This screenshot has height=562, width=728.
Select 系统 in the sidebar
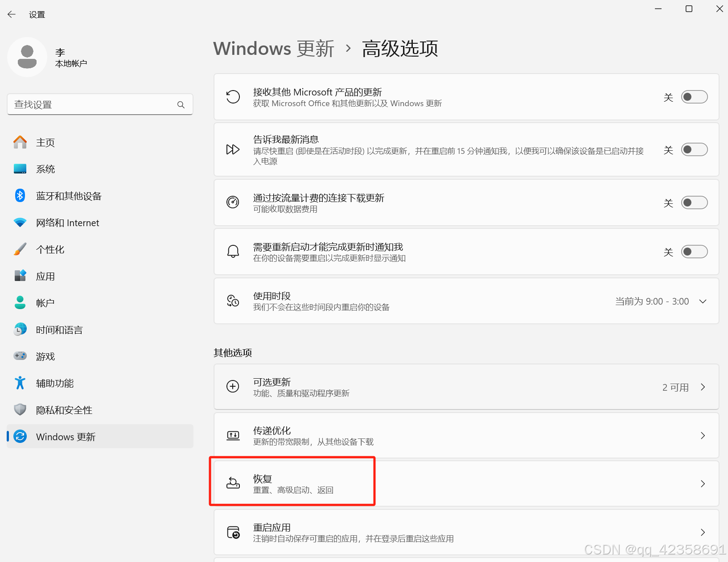click(x=100, y=169)
